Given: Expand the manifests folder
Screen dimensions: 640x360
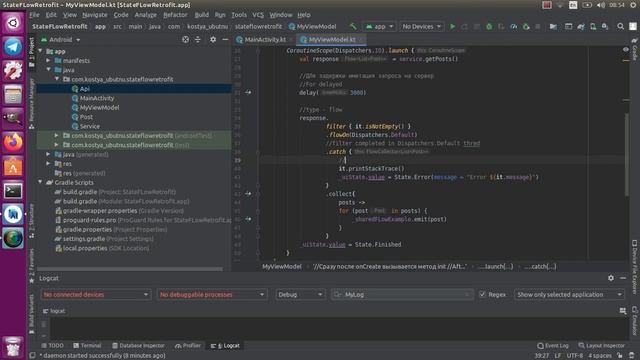Looking at the screenshot, I should (49, 60).
